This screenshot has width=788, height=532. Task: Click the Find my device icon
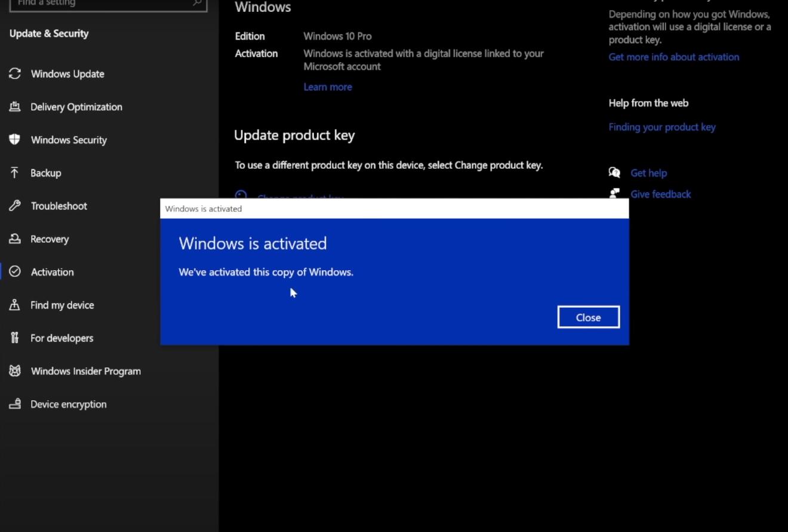tap(15, 305)
